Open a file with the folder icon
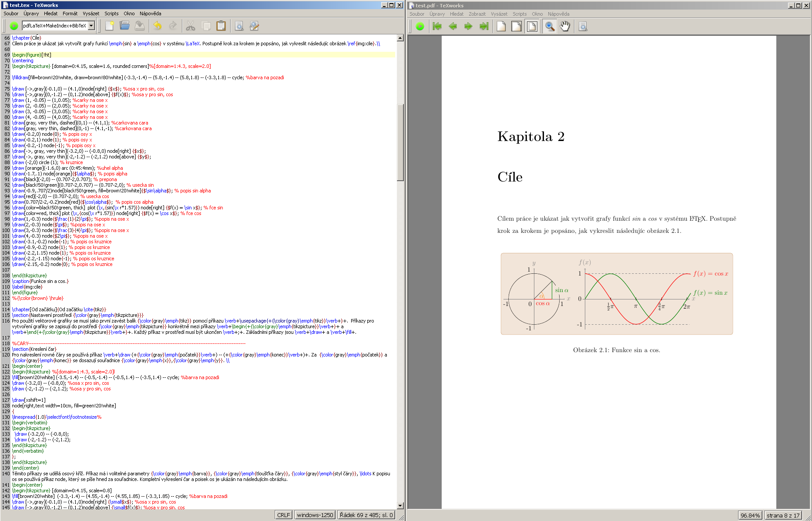The height and width of the screenshot is (521, 812). coord(124,26)
